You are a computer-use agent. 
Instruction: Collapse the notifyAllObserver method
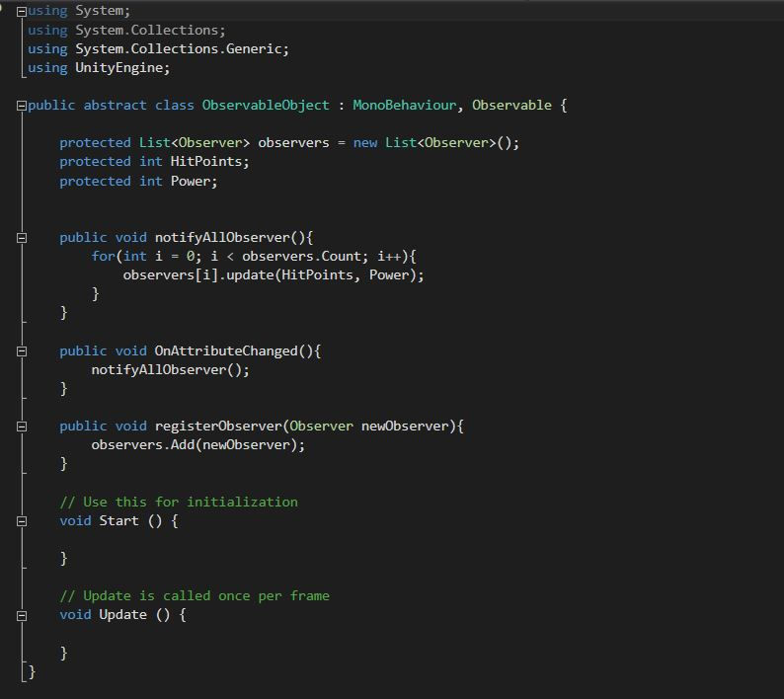(22, 238)
